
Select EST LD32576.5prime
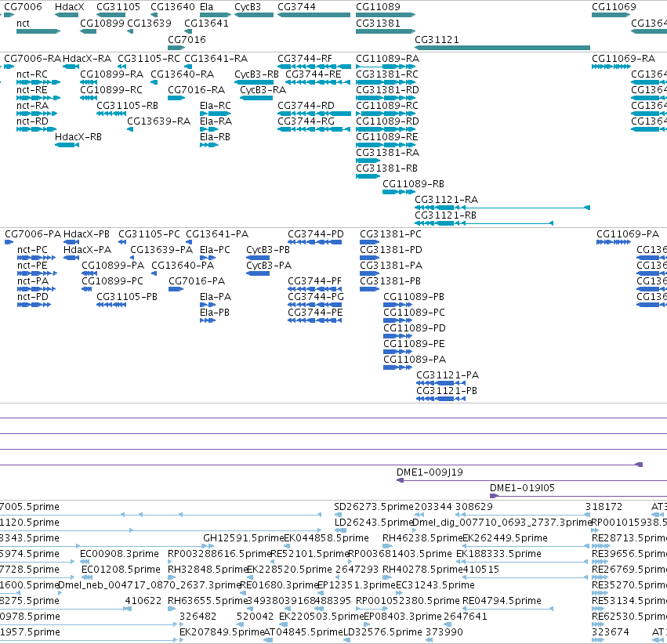346,641
